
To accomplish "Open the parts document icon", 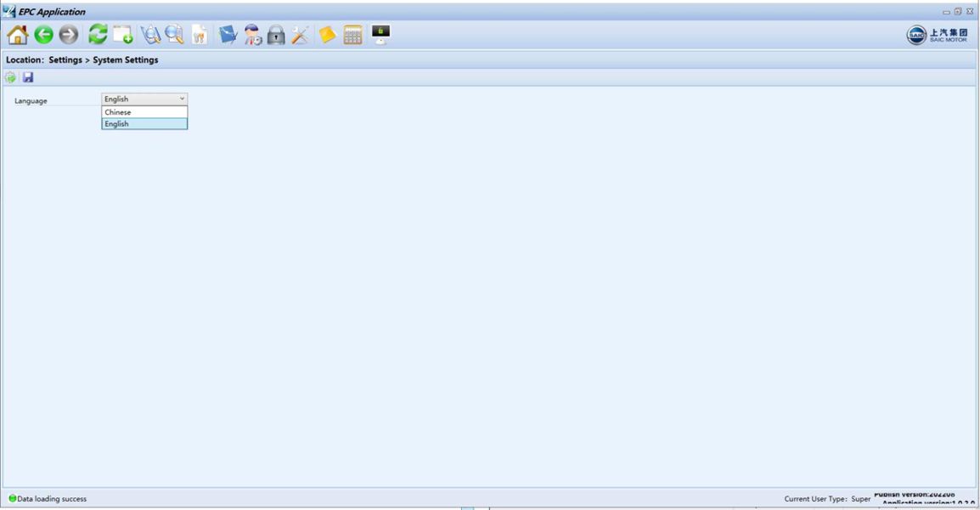I will coord(200,35).
